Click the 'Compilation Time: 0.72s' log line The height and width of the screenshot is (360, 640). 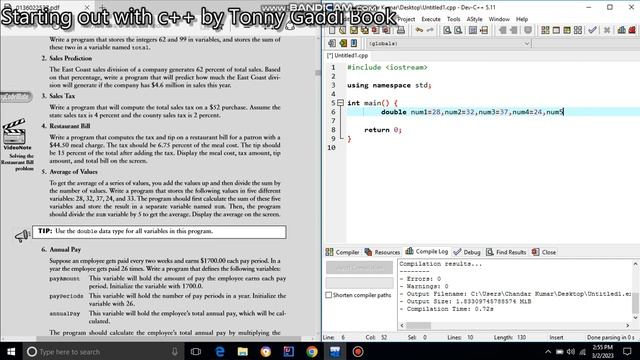(447, 309)
